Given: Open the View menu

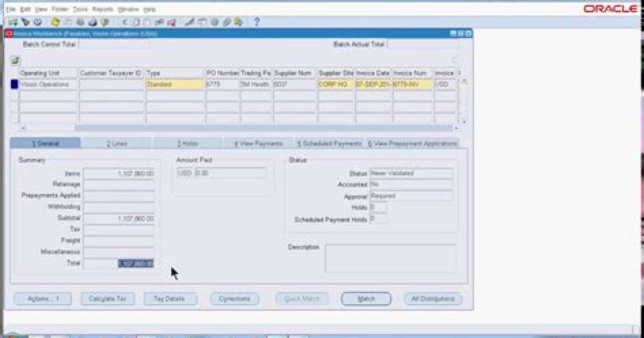Looking at the screenshot, I should pyautogui.click(x=41, y=9).
